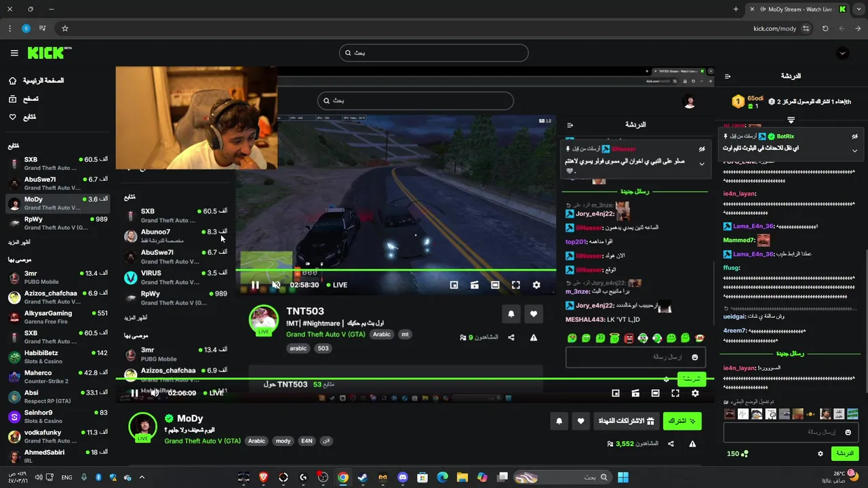The height and width of the screenshot is (488, 868).
Task: Click the Kick search box at the top
Action: pyautogui.click(x=434, y=53)
